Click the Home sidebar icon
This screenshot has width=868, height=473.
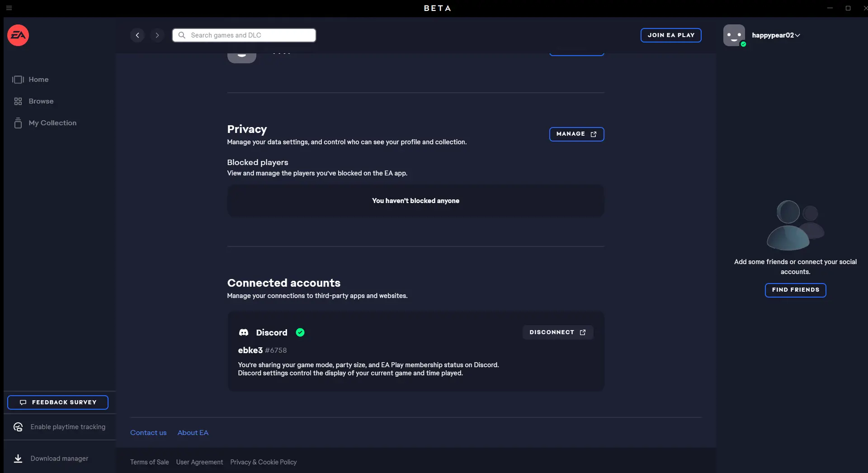(x=18, y=80)
